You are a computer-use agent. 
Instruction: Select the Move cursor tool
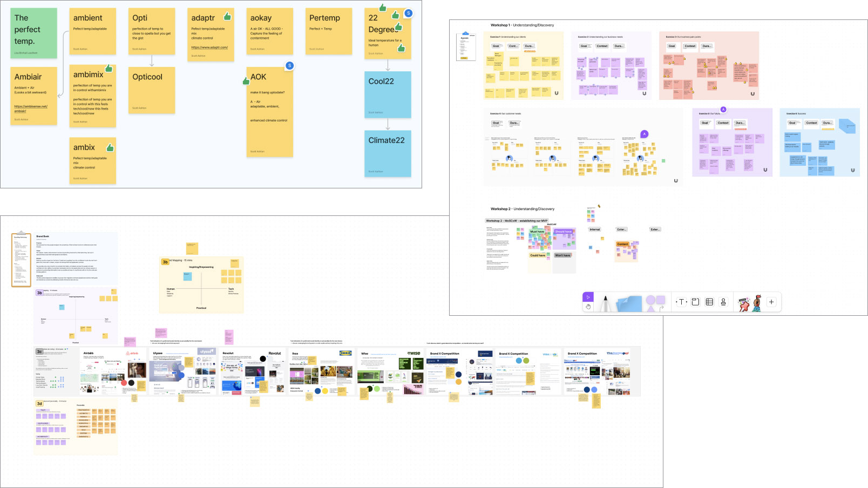tap(588, 297)
